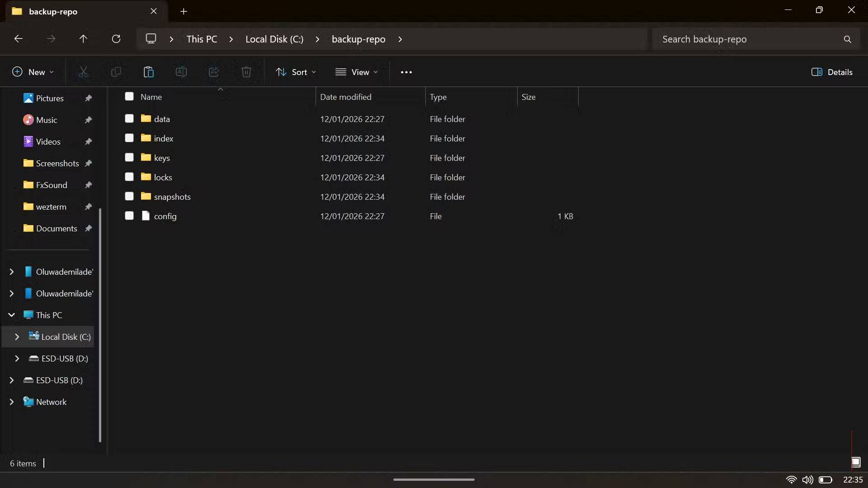The width and height of the screenshot is (868, 488).
Task: Click Local Disk (C:) in breadcrumb
Action: click(274, 39)
